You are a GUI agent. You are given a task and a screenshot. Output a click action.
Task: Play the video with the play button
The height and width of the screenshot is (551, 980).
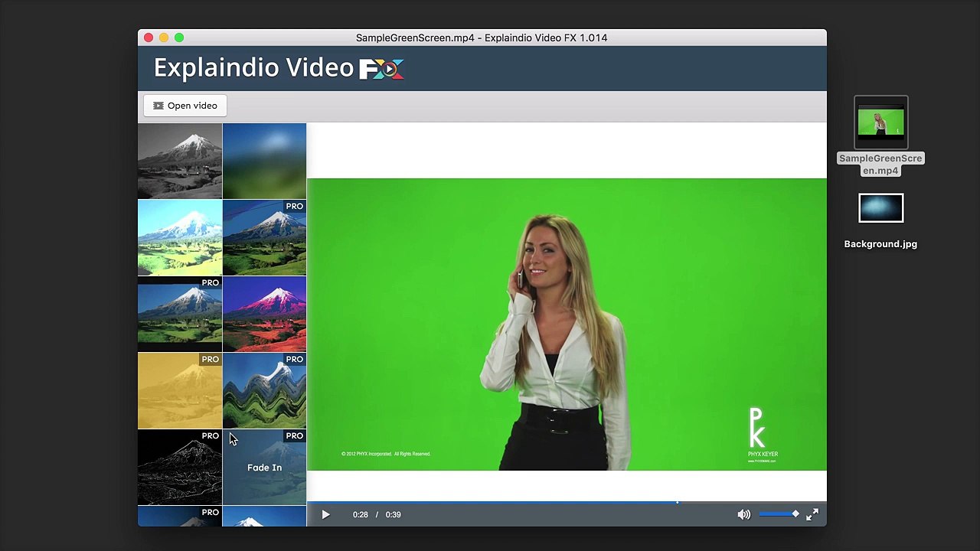click(325, 515)
